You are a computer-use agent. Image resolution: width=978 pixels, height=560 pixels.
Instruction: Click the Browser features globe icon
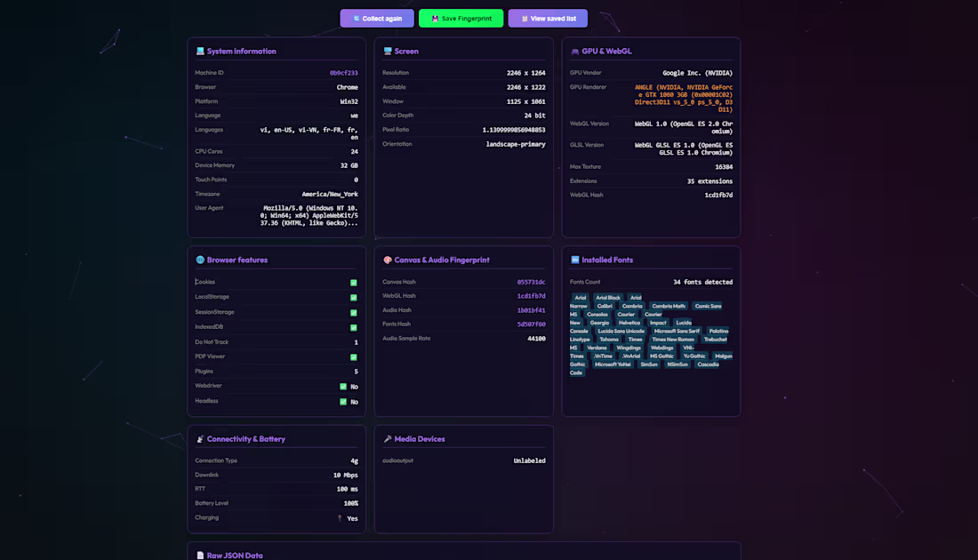[x=200, y=260]
